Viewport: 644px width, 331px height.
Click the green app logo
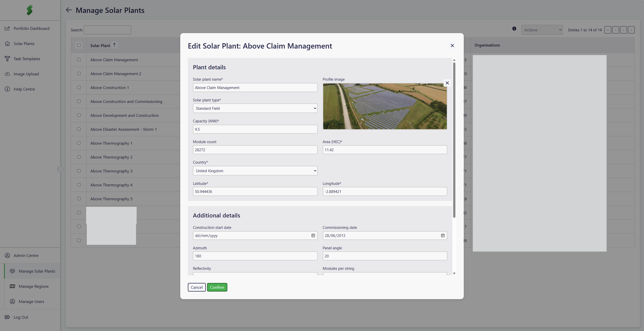[x=30, y=10]
